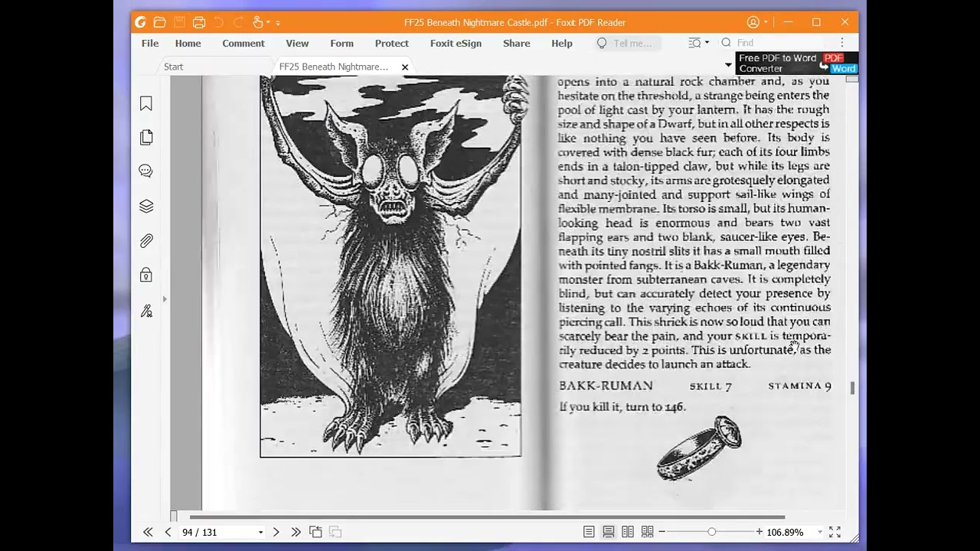Enter full screen mode icon
Viewport: 980px width, 551px height.
click(835, 532)
